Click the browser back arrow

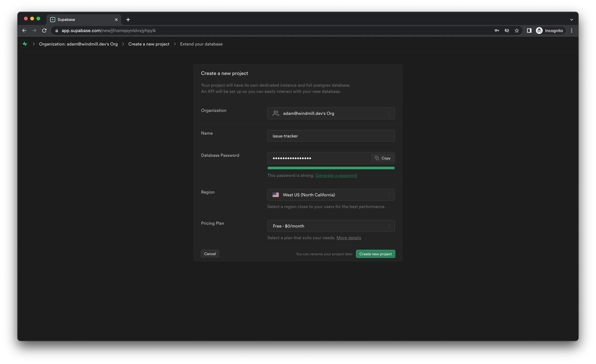(x=24, y=31)
